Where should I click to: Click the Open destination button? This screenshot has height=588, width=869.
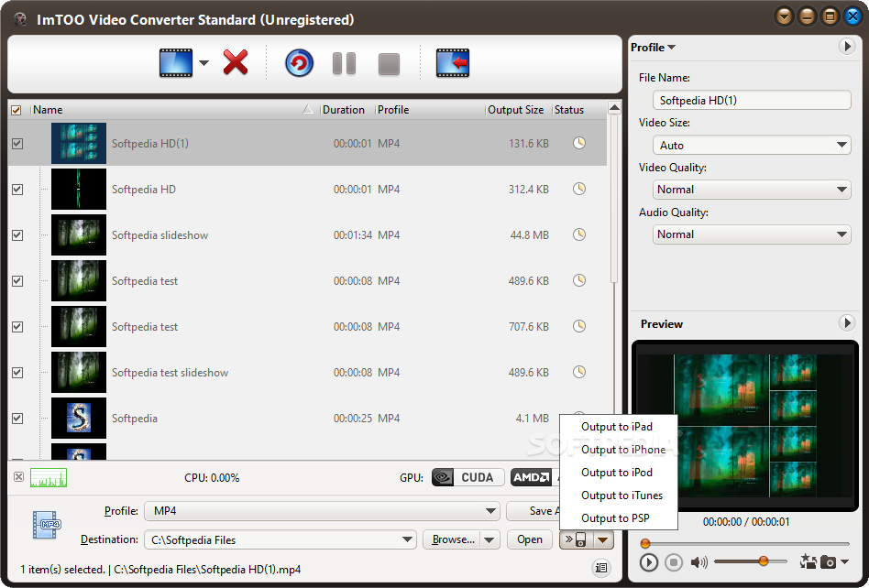(x=529, y=539)
